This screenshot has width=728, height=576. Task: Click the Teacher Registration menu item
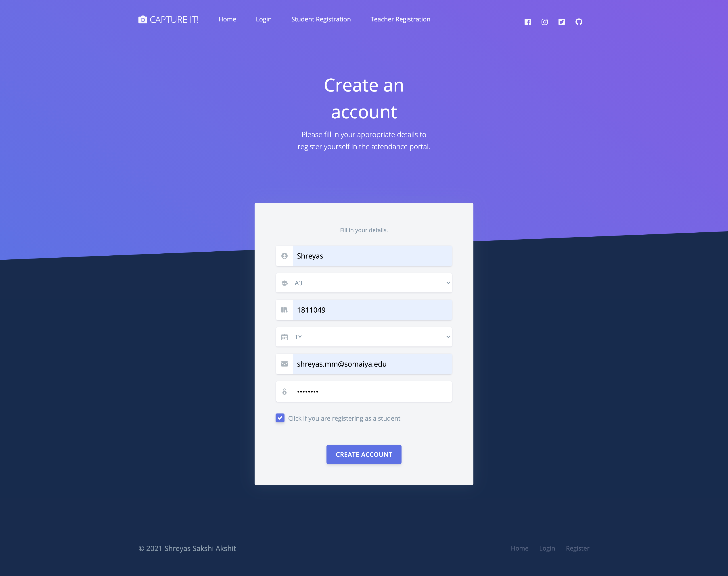(400, 19)
